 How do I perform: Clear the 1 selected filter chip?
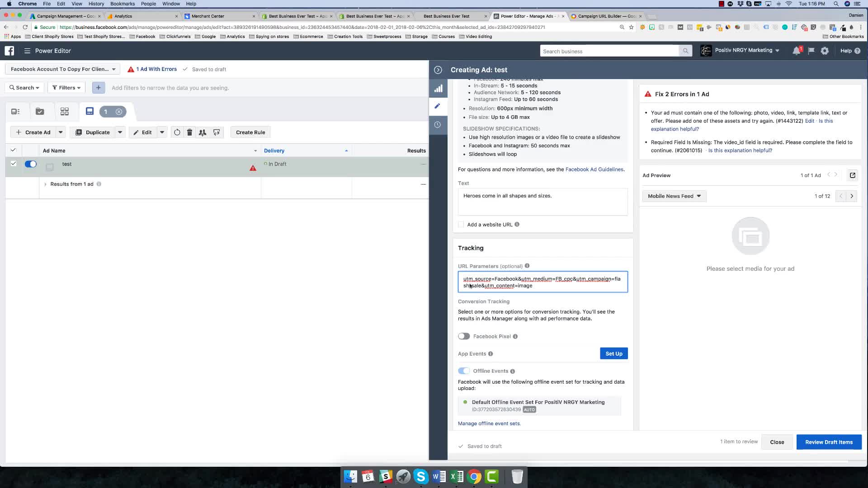[x=119, y=112]
